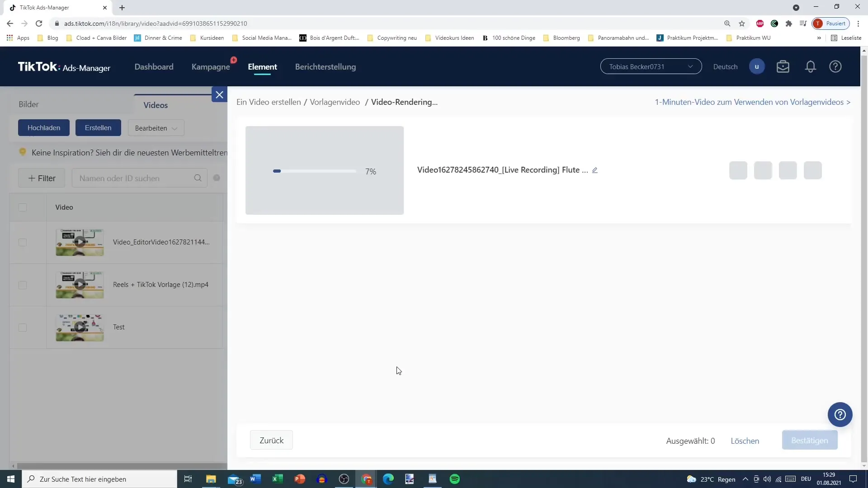The width and height of the screenshot is (868, 488).
Task: Open the Kampagne menu
Action: coord(211,66)
